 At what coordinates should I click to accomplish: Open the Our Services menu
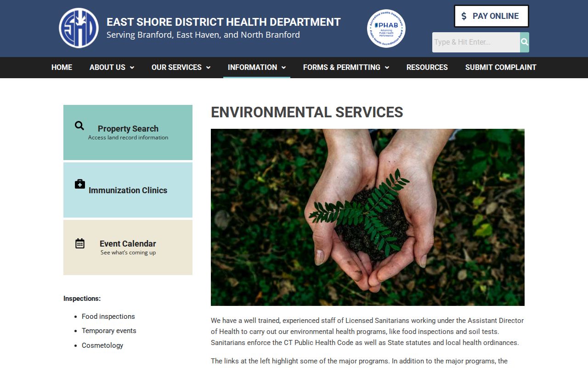(181, 67)
